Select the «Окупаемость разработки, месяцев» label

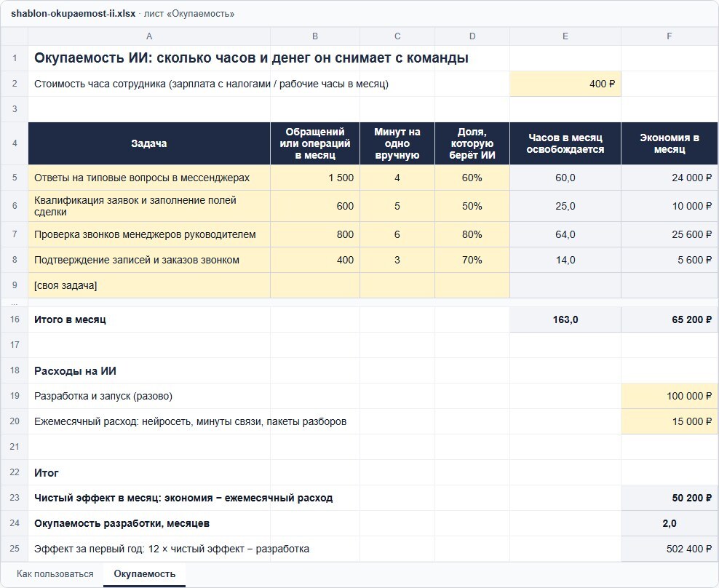[x=122, y=523]
